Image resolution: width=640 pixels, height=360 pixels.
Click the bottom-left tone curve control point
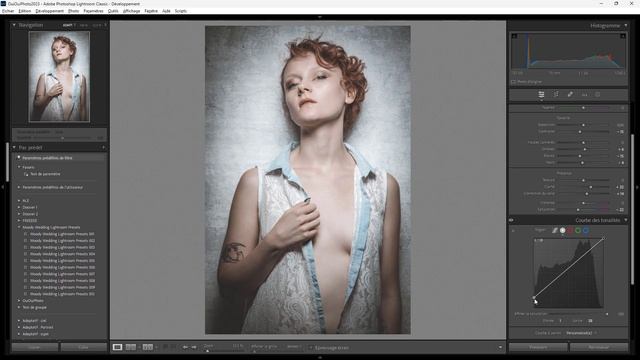(534, 298)
